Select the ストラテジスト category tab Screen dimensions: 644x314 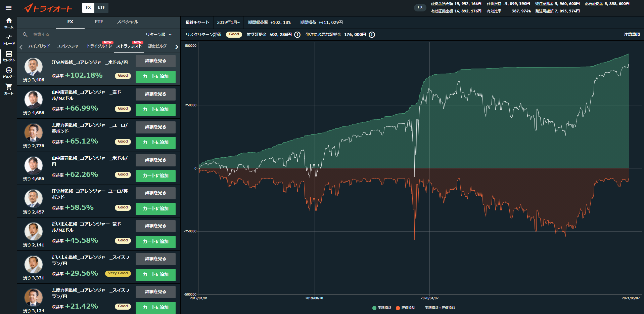(129, 46)
